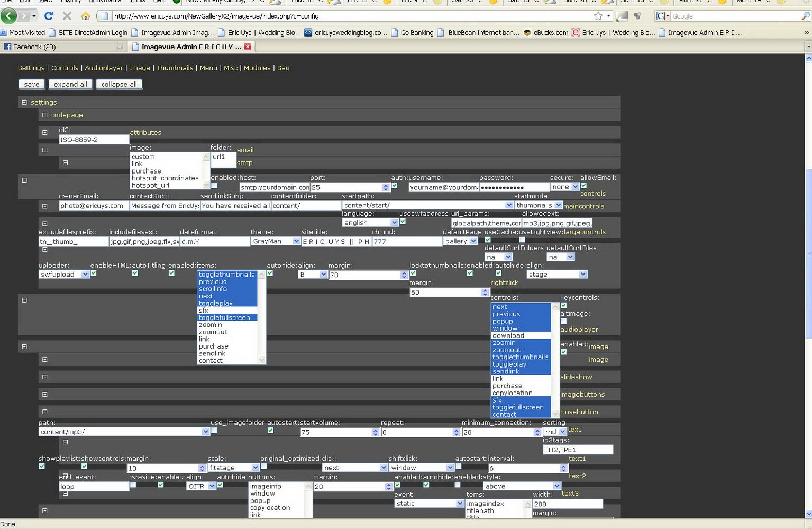Image resolution: width=812 pixels, height=529 pixels.
Task: Open the language dropdown set to english
Action: [370, 223]
